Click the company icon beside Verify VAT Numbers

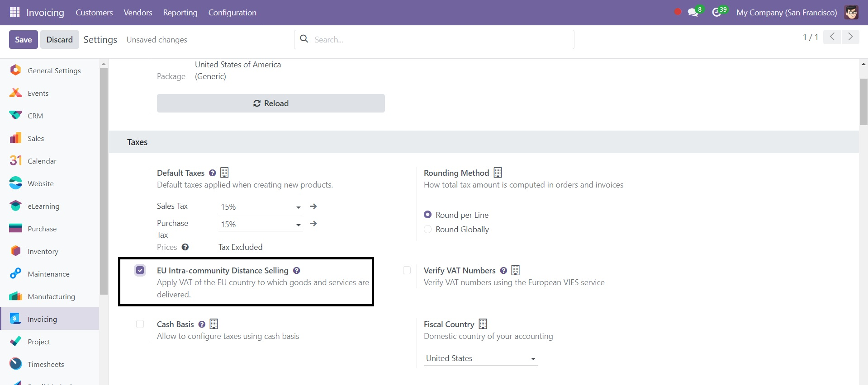coord(516,270)
